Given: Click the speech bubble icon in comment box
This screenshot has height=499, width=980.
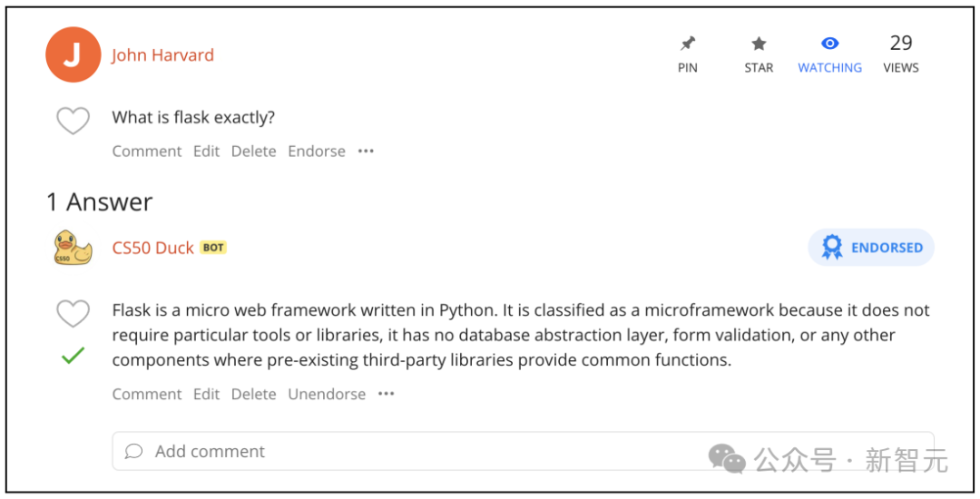Looking at the screenshot, I should click(x=133, y=451).
